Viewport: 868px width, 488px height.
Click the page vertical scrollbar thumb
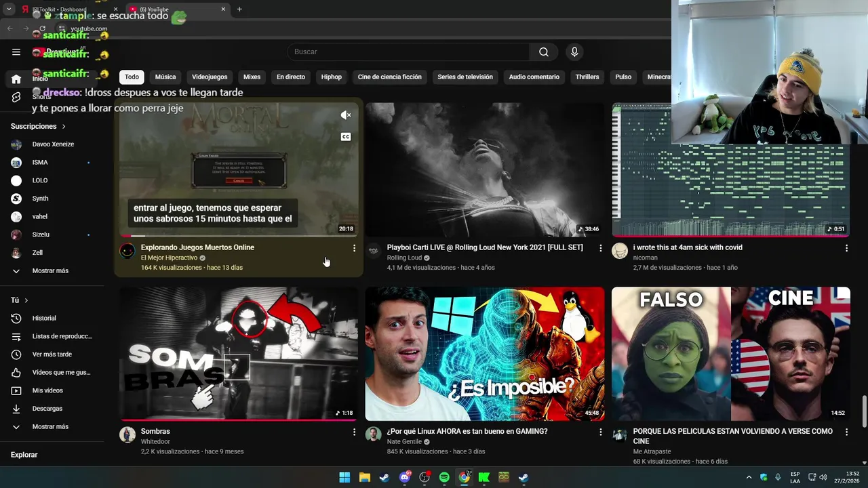tap(864, 412)
